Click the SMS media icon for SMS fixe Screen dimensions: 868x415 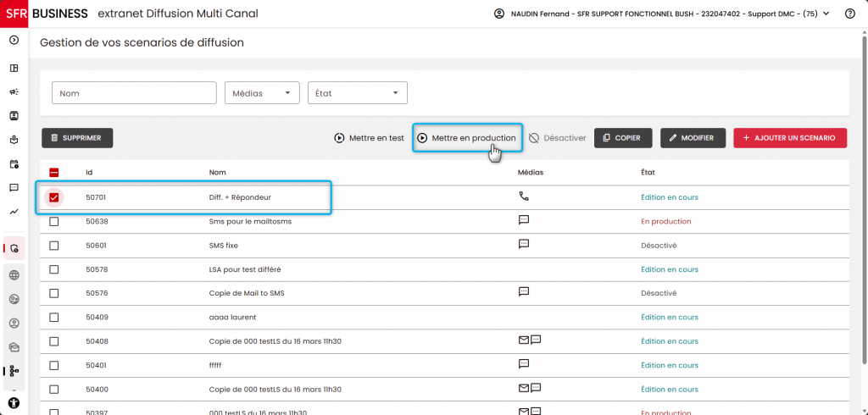click(524, 243)
